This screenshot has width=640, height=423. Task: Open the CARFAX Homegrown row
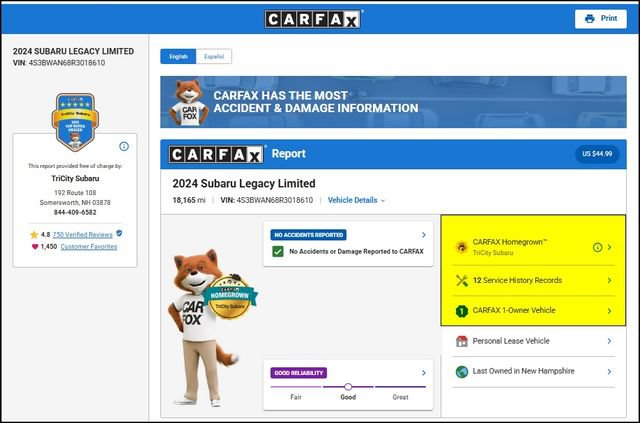[533, 247]
